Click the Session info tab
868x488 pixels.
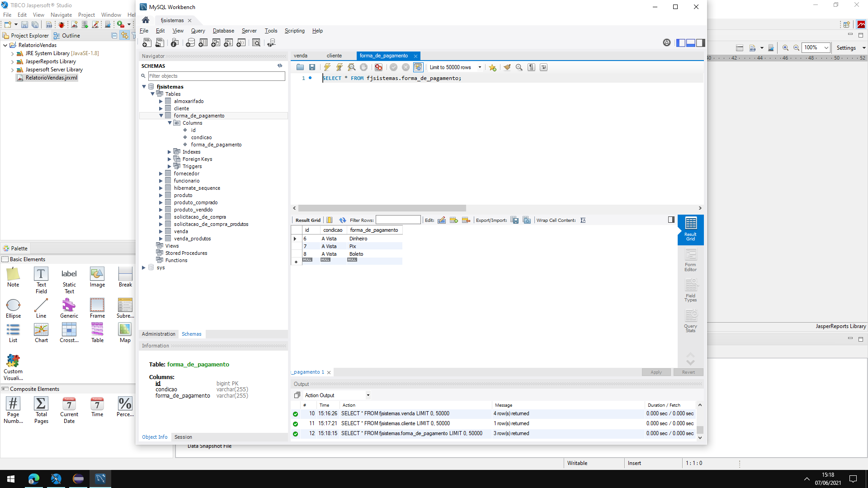click(x=183, y=437)
